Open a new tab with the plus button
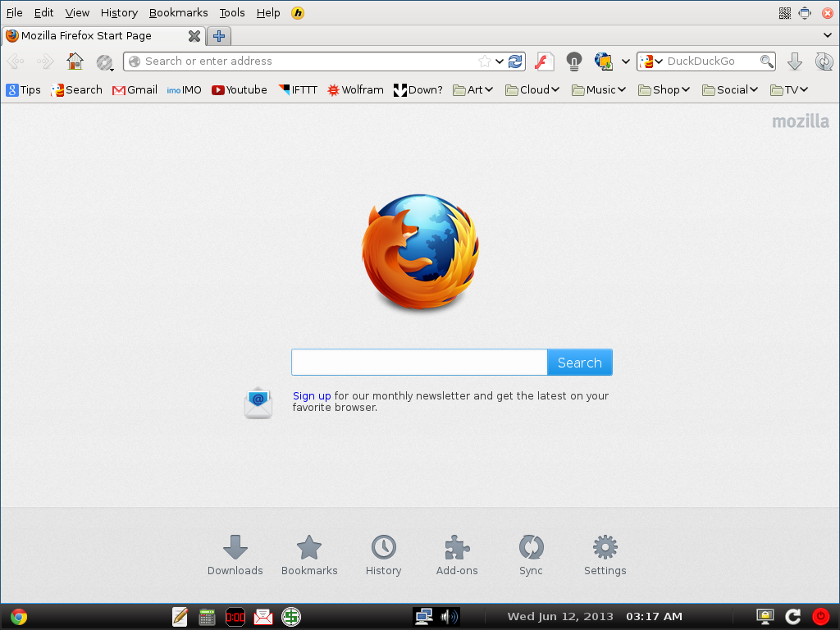The width and height of the screenshot is (840, 630). (218, 36)
